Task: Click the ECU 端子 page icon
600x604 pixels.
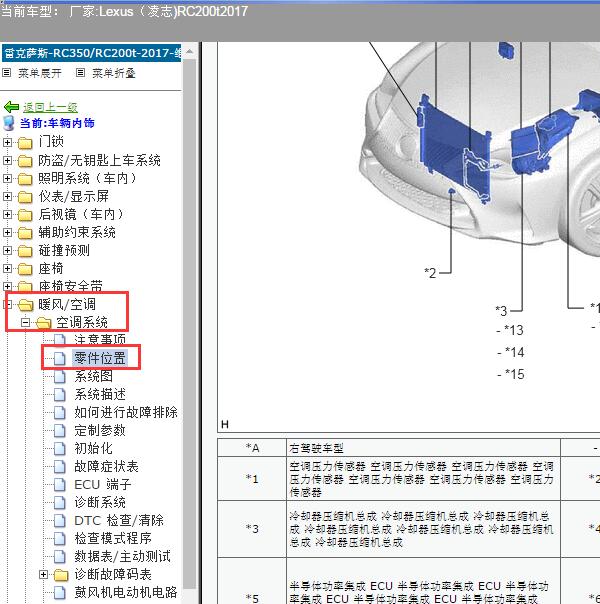Action: pos(60,485)
